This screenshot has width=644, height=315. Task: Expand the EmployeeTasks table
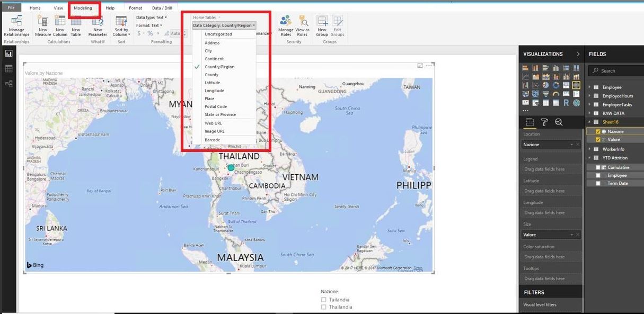pyautogui.click(x=590, y=105)
